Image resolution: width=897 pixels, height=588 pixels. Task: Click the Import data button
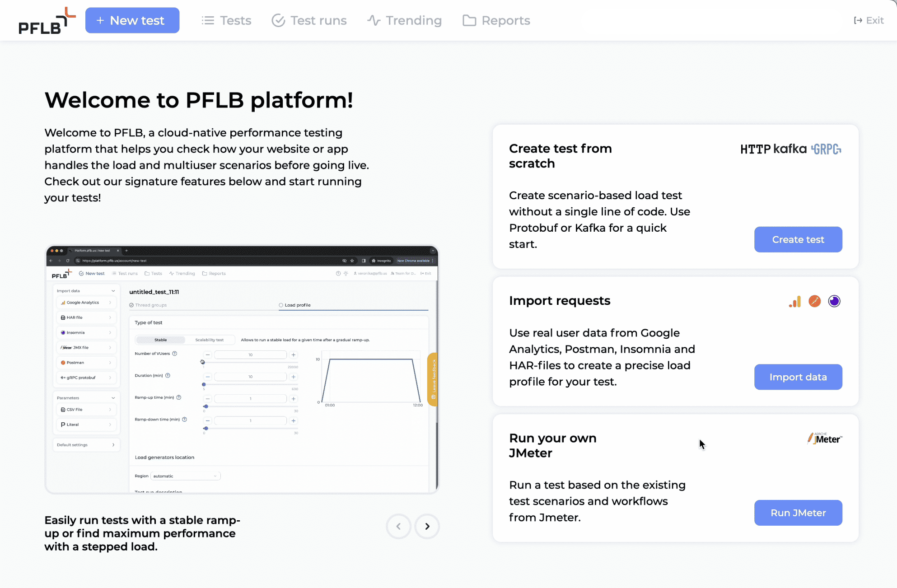point(798,377)
